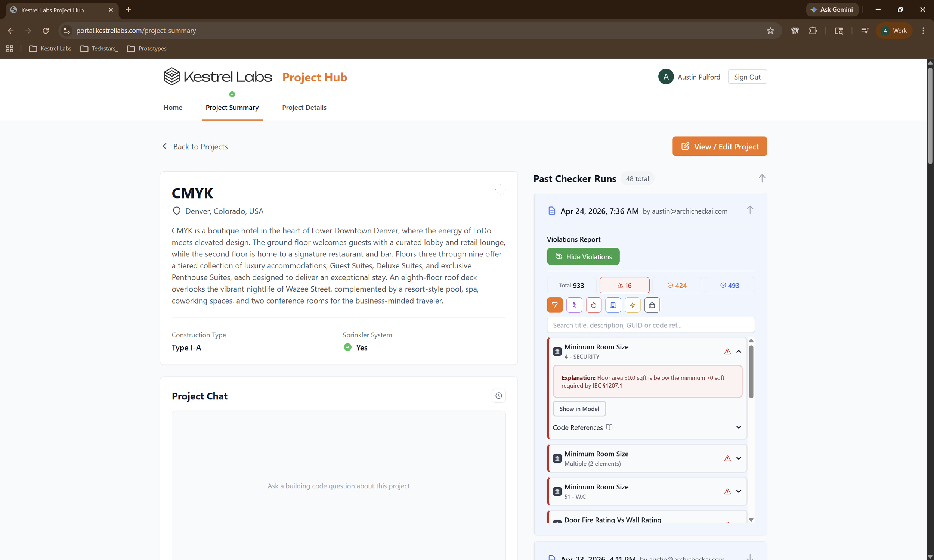Click category icon on 4 - SECURITY violation
This screenshot has width=934, height=560.
coord(557,351)
